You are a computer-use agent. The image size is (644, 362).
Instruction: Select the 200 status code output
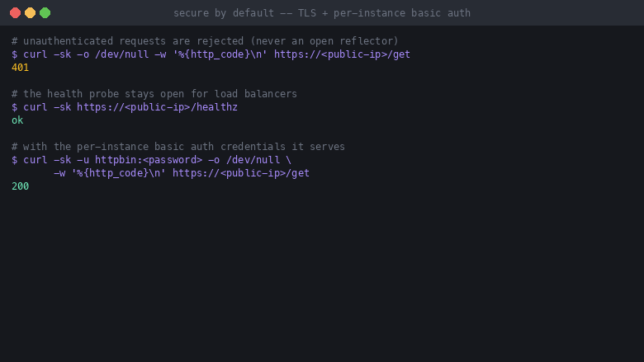click(x=20, y=186)
